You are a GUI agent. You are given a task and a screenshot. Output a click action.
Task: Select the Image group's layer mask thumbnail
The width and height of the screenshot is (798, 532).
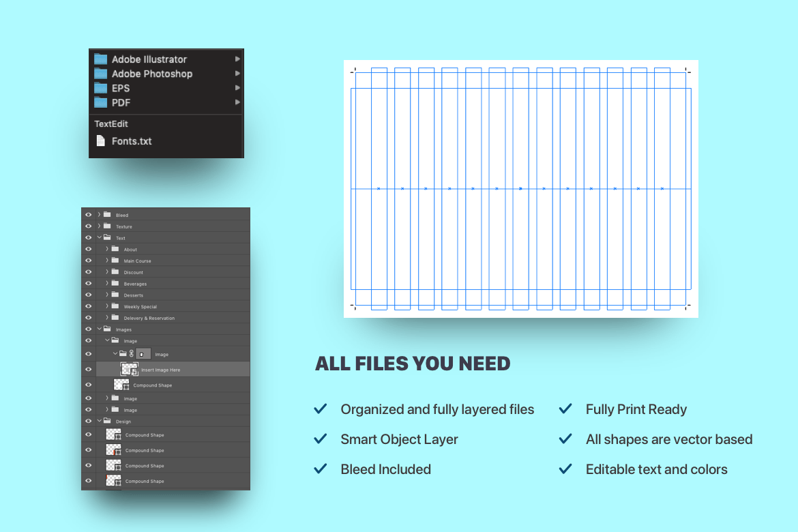[x=143, y=354]
